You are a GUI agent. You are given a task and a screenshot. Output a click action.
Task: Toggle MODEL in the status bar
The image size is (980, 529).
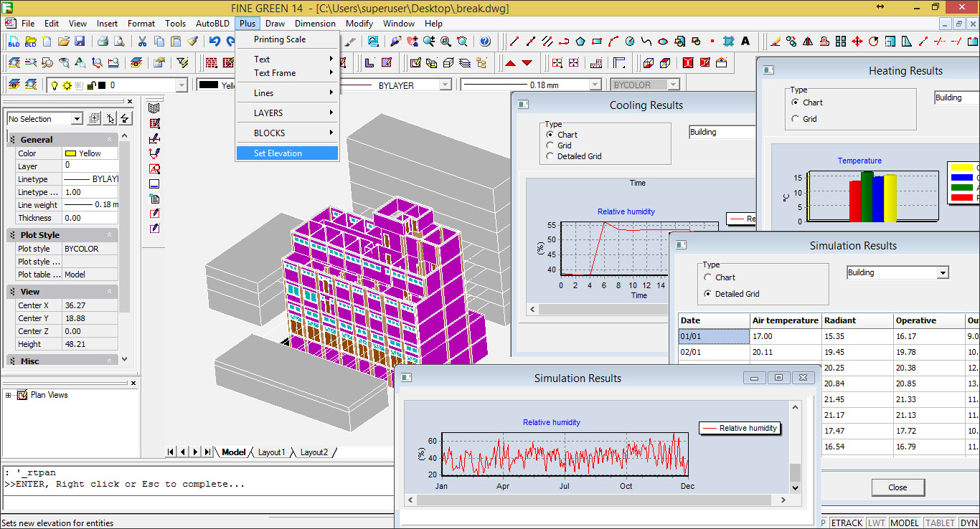904,523
